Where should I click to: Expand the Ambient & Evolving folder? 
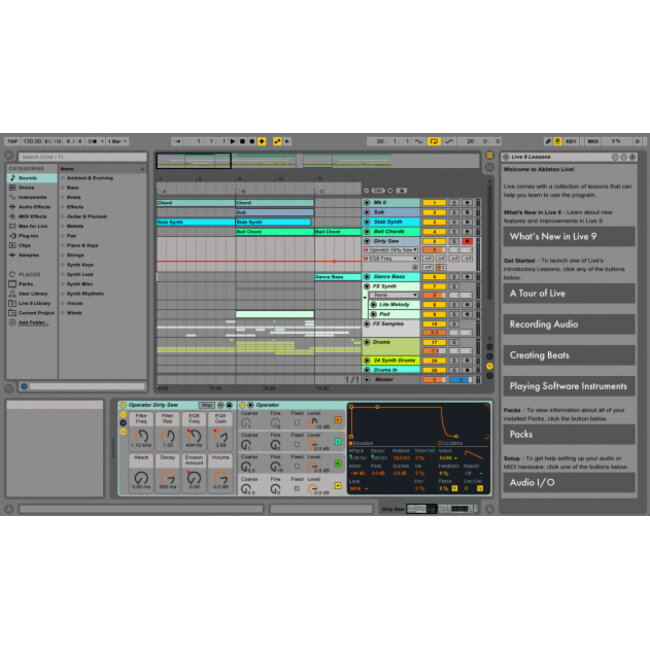coord(63,178)
